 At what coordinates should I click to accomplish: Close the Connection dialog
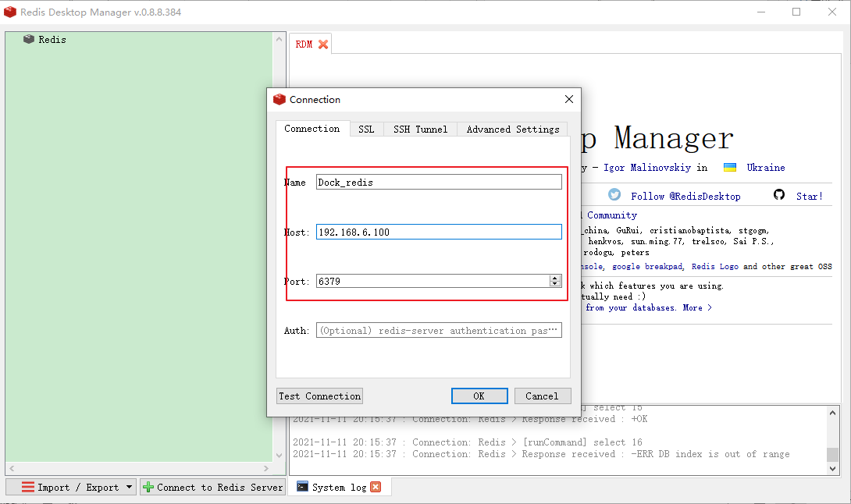tap(569, 99)
